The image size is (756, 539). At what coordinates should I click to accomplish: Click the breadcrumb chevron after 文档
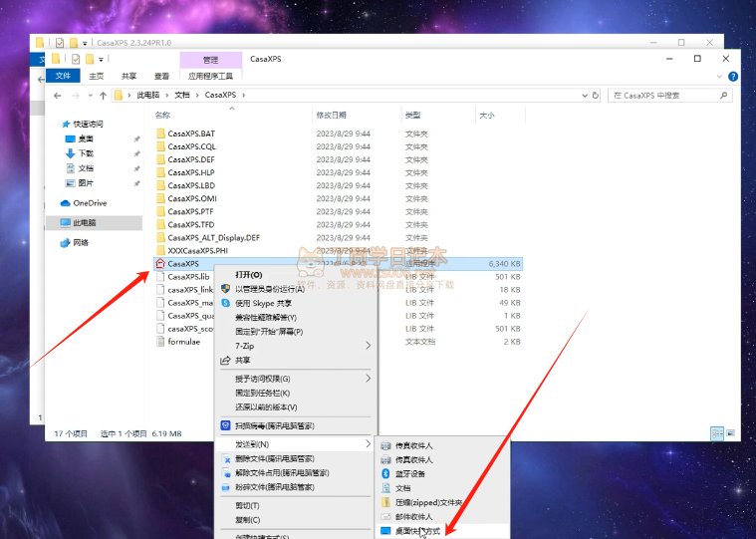(197, 96)
